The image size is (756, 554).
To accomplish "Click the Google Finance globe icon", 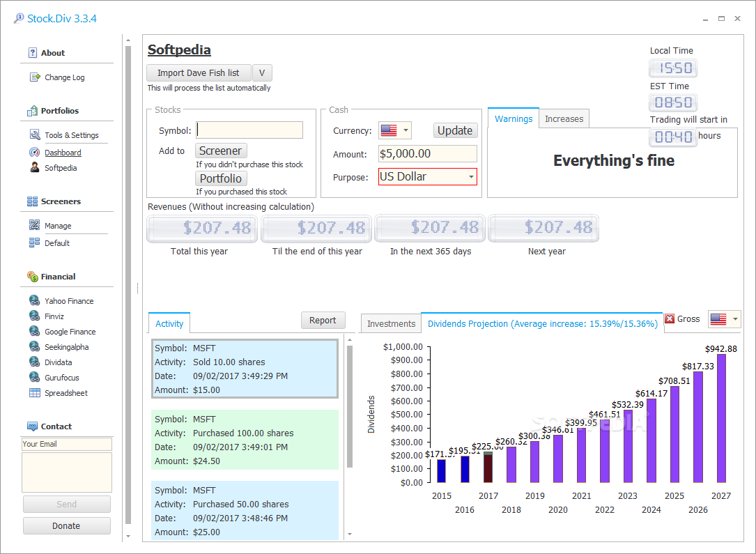I will 35,331.
